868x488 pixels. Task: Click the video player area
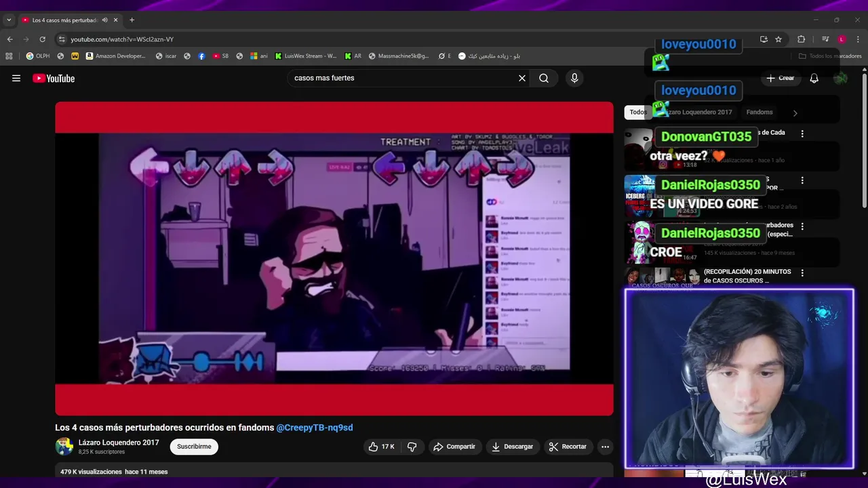click(x=334, y=258)
